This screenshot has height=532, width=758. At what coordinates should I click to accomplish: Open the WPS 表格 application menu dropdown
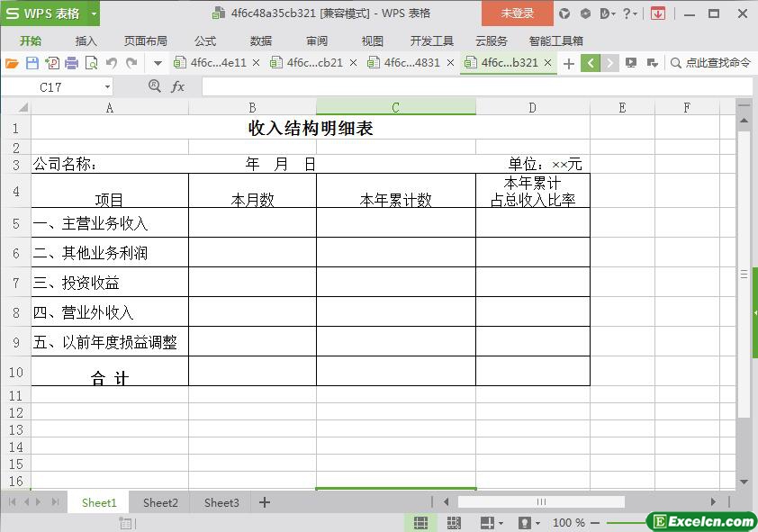tap(95, 14)
